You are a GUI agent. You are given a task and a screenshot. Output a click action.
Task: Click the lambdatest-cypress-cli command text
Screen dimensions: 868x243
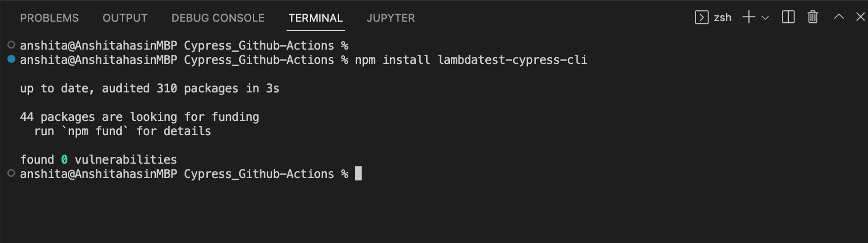(512, 60)
